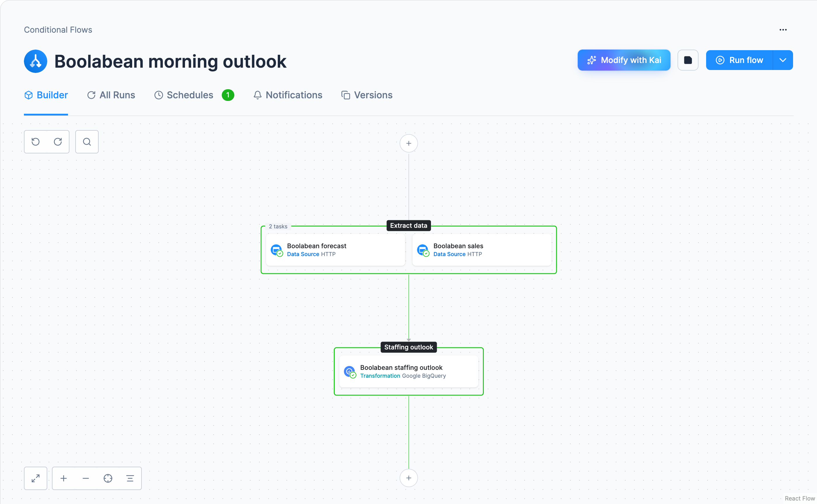
Task: Zoom out on the canvas
Action: [x=86, y=478]
